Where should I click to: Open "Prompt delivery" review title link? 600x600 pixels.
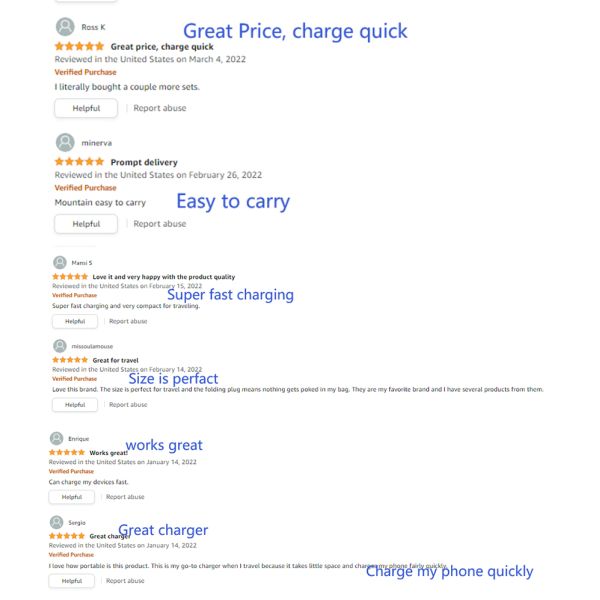coord(144,162)
